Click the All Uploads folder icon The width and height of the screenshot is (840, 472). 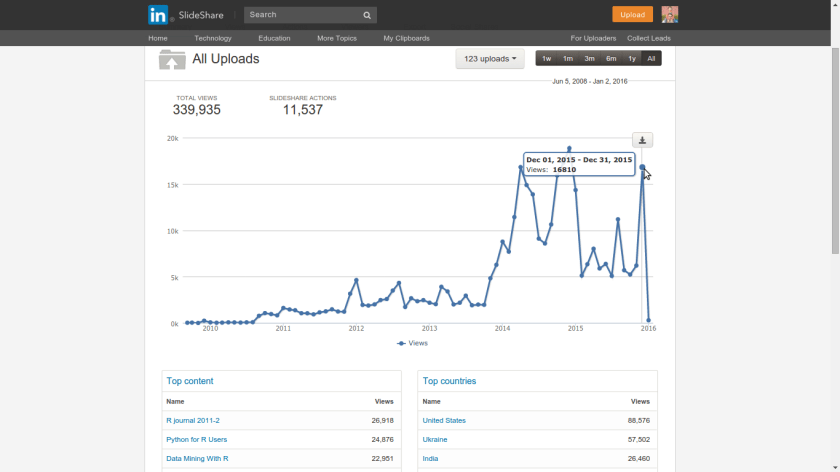(x=172, y=60)
